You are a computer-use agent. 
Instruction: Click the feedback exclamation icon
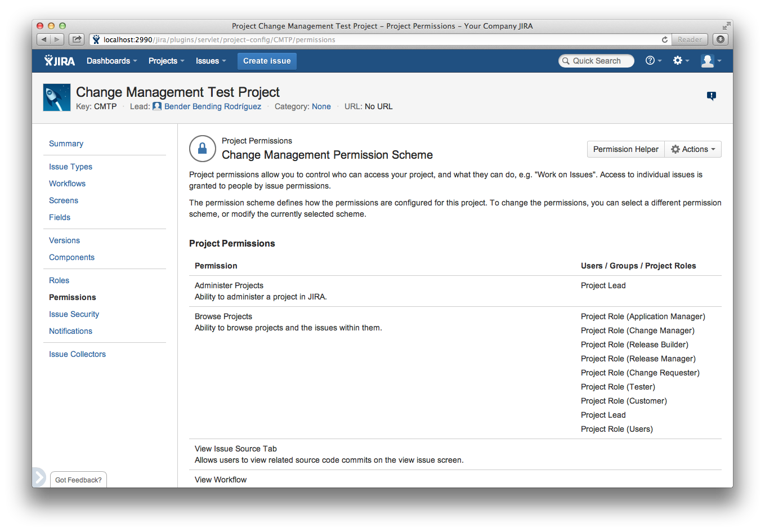712,96
